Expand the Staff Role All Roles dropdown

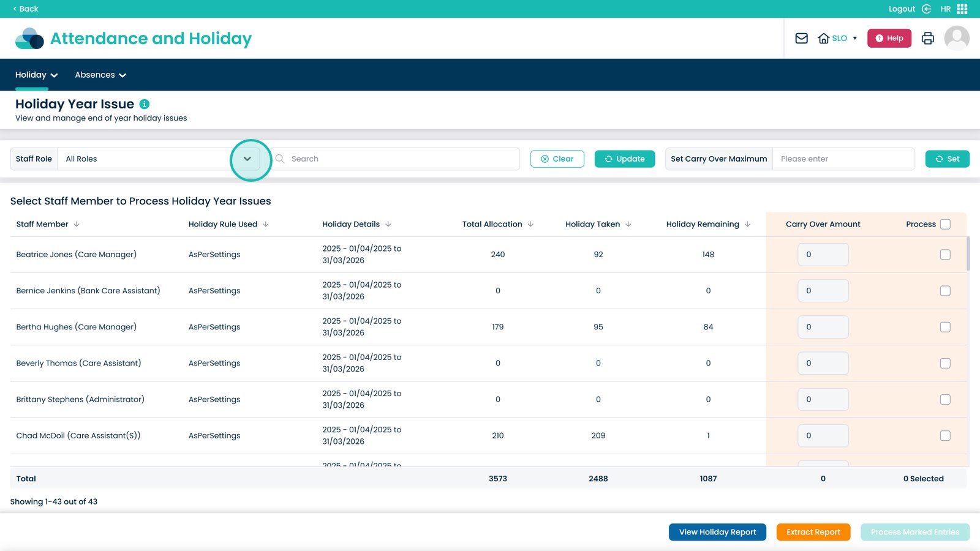pos(247,159)
